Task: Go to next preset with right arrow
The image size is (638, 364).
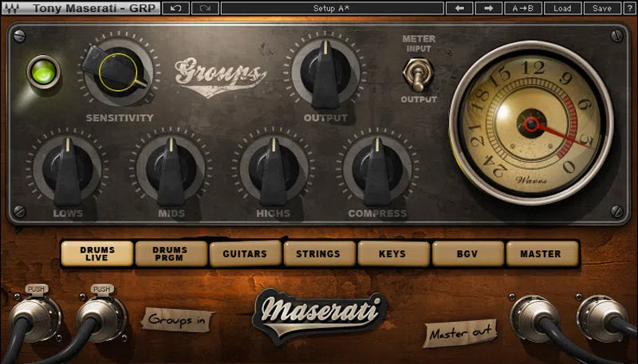Action: [488, 8]
